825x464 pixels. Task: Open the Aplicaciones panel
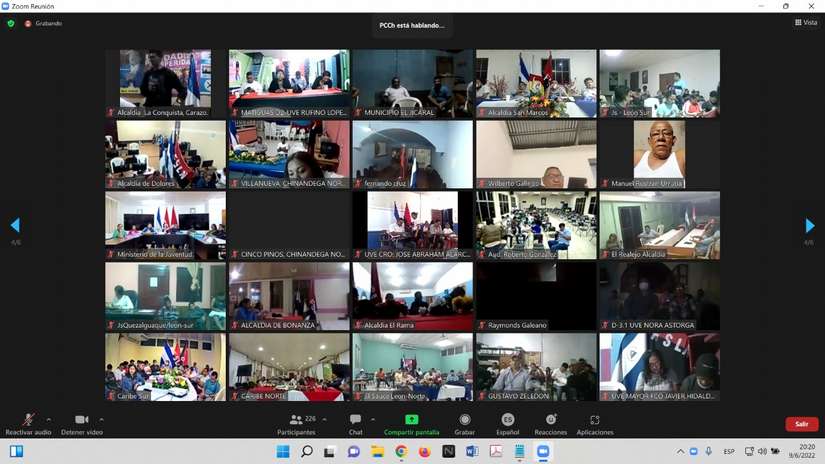[x=595, y=425]
